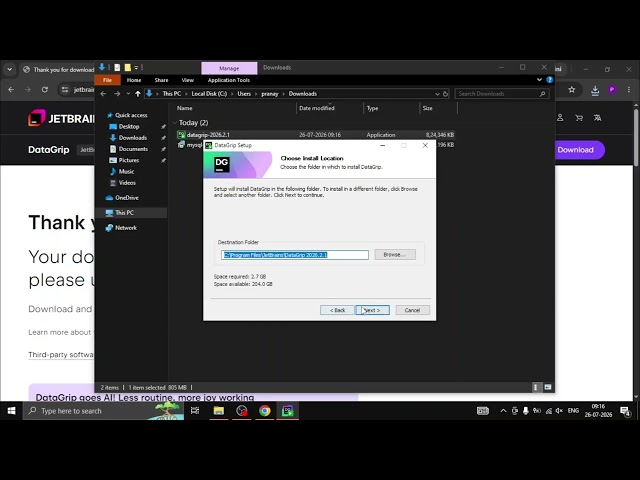This screenshot has width=640, height=480.
Task: Open Chrome from the taskbar
Action: [x=264, y=411]
